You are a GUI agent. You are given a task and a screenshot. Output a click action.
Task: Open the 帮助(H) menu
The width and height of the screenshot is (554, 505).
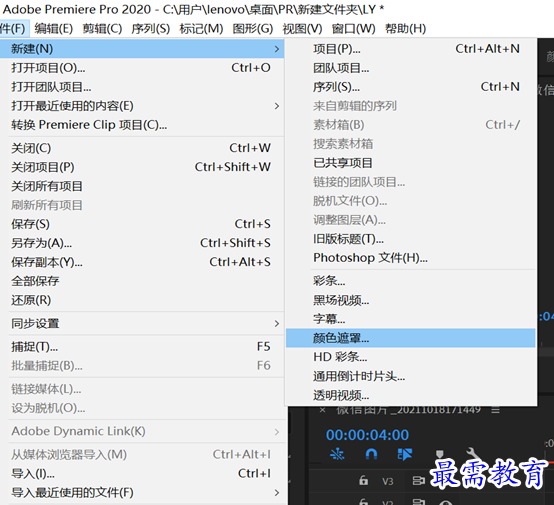(405, 29)
